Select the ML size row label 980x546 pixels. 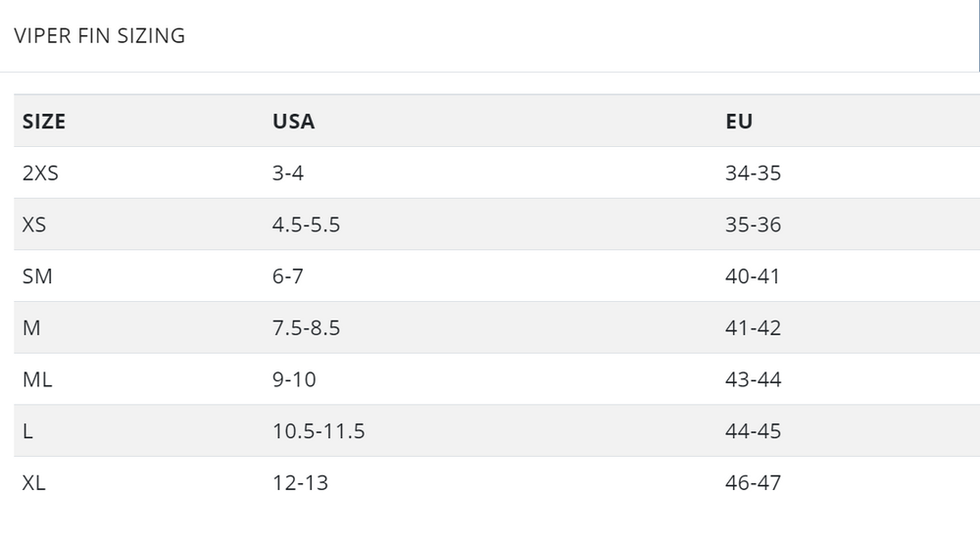[37, 379]
